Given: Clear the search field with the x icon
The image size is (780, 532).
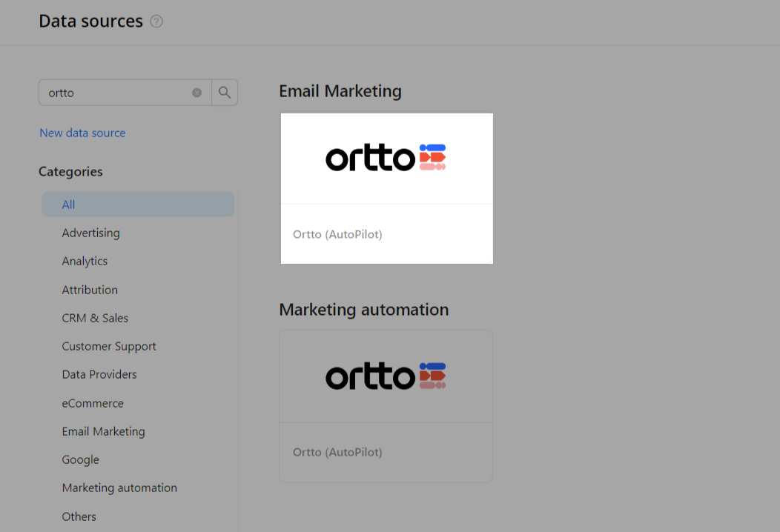Looking at the screenshot, I should pos(196,92).
